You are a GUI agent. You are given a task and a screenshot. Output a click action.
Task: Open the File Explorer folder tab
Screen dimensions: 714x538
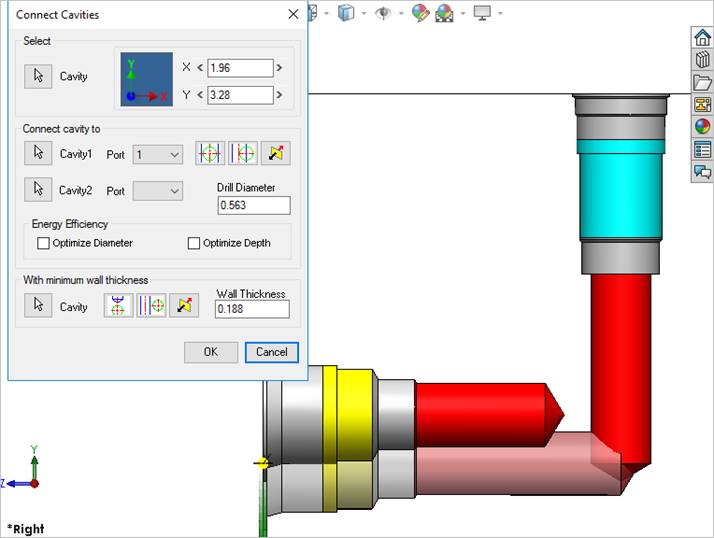tap(702, 82)
